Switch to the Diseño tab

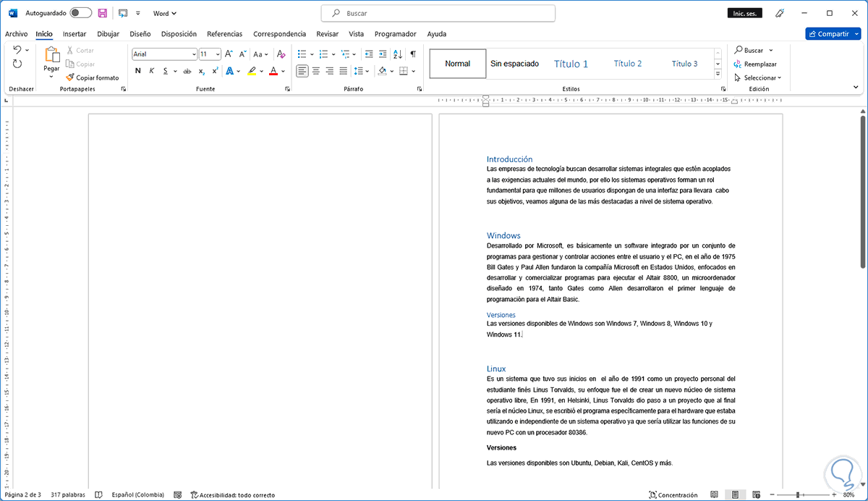(140, 33)
